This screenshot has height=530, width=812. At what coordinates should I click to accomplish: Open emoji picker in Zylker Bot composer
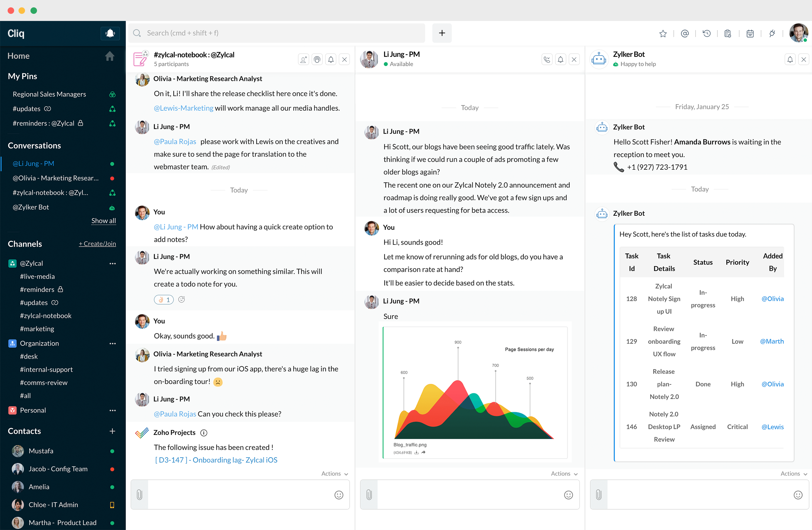798,495
